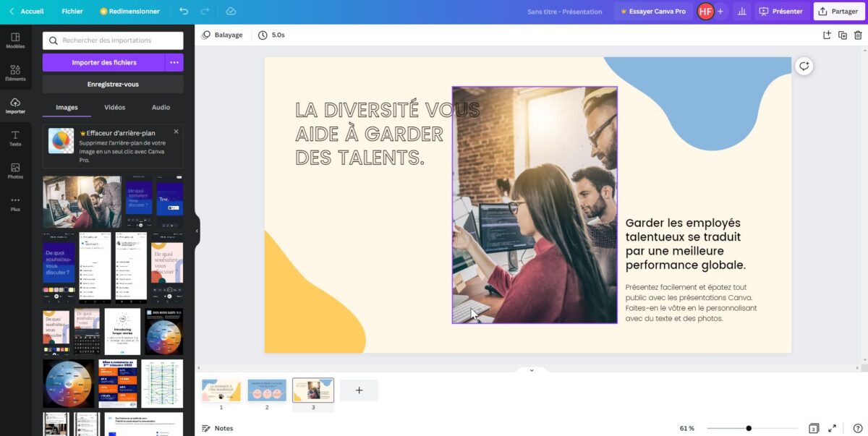Select the Modèles panel icon
The image size is (868, 436).
(x=15, y=40)
